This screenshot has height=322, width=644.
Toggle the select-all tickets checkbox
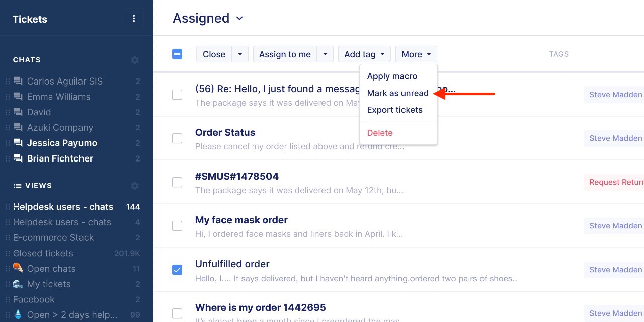coord(177,54)
